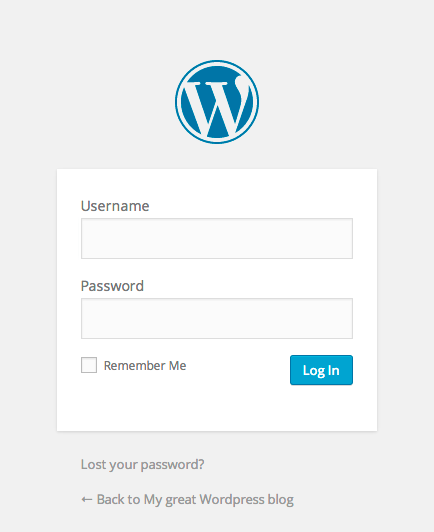Click the white login form panel background
The height and width of the screenshot is (532, 434).
coord(217,409)
